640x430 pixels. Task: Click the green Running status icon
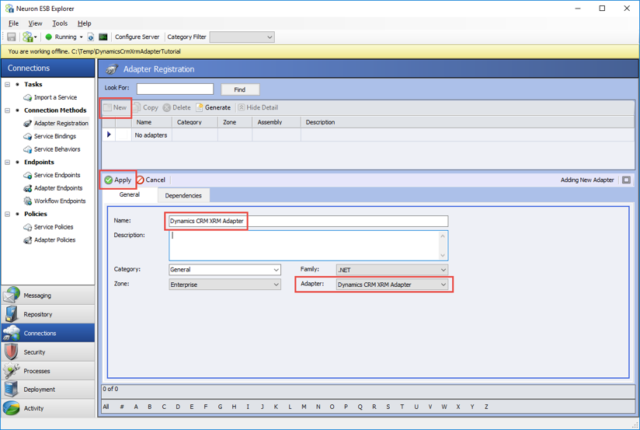point(49,37)
